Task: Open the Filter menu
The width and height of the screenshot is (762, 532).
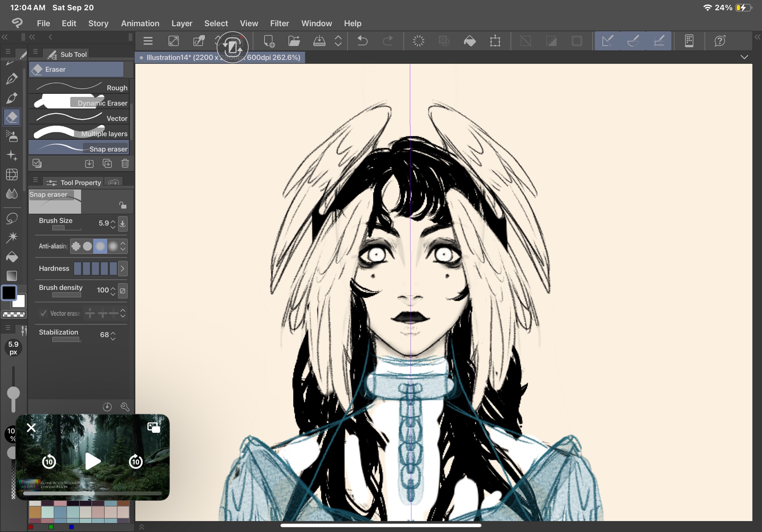Action: pyautogui.click(x=279, y=23)
